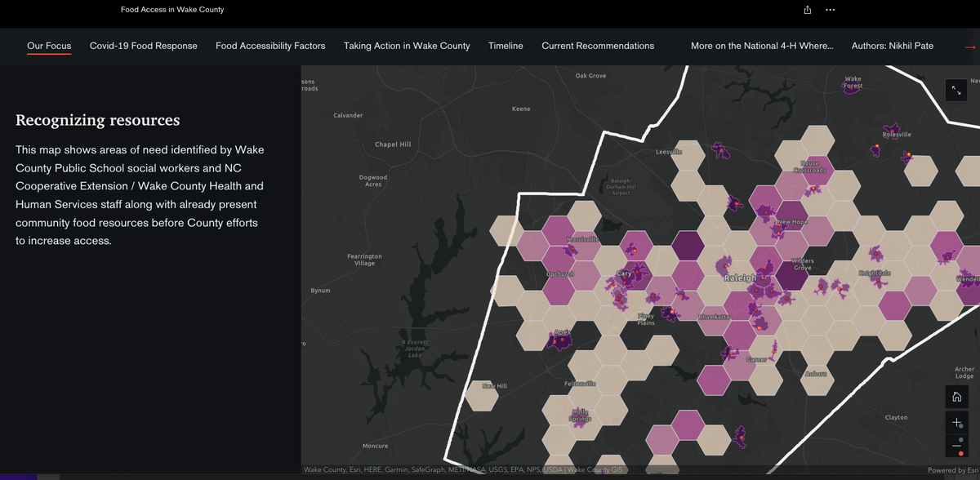Image resolution: width=980 pixels, height=480 pixels.
Task: Open the ellipsis more options menu
Action: point(830,10)
